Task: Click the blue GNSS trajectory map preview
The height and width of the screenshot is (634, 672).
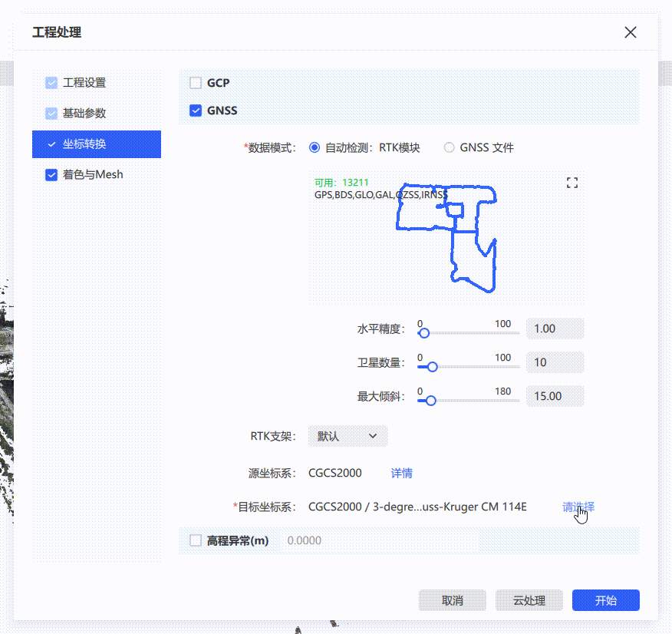Action: [446, 238]
